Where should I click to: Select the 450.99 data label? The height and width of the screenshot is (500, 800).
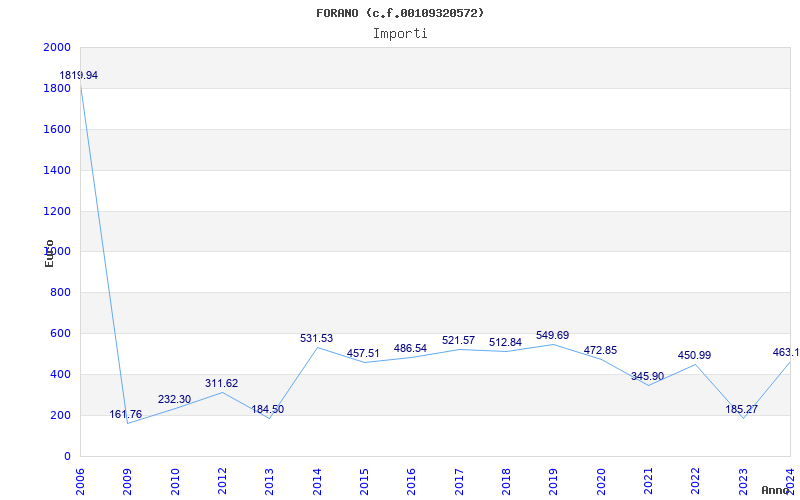pos(694,355)
